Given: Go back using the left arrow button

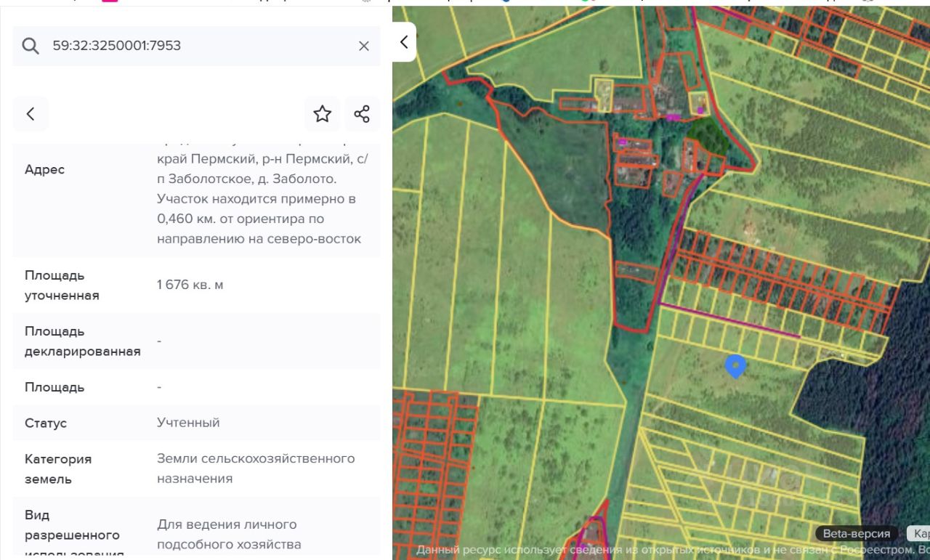Looking at the screenshot, I should coord(31,114).
